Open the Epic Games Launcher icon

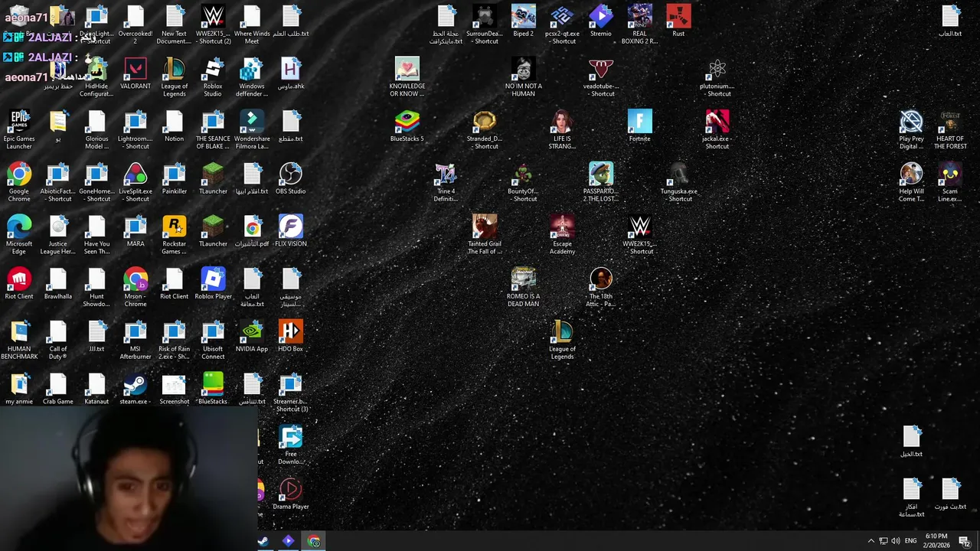(19, 129)
